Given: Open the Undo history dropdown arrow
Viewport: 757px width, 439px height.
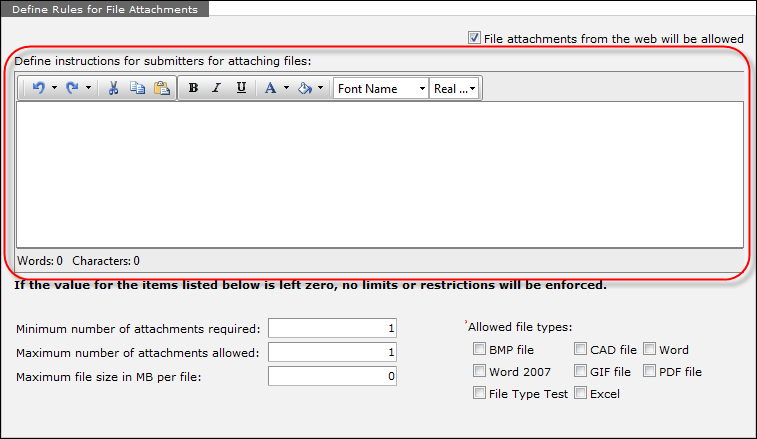Looking at the screenshot, I should pos(54,88).
